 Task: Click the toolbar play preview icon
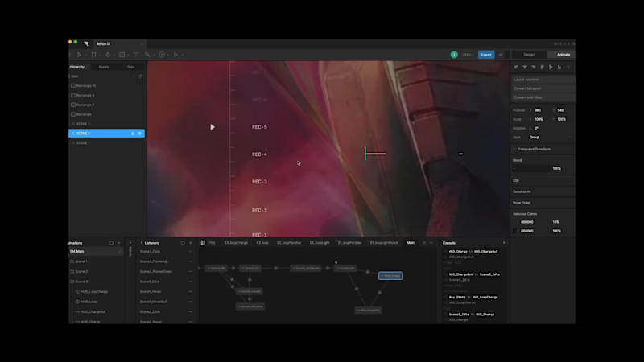(x=175, y=55)
